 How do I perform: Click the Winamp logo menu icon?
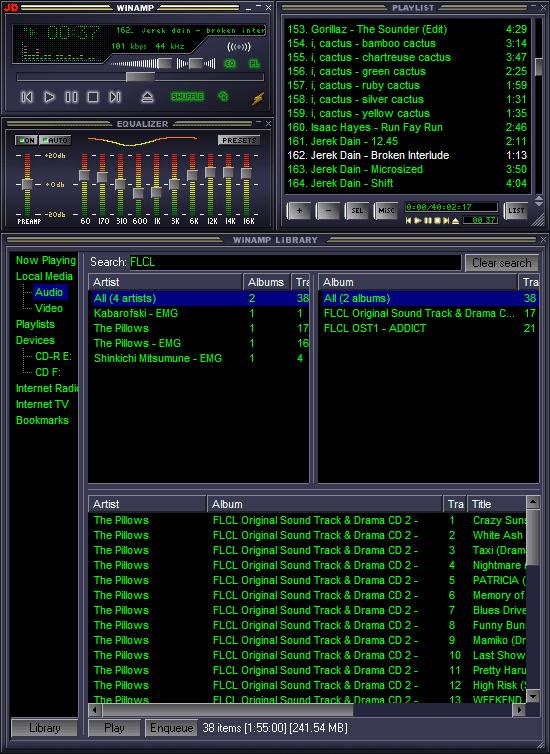point(10,7)
